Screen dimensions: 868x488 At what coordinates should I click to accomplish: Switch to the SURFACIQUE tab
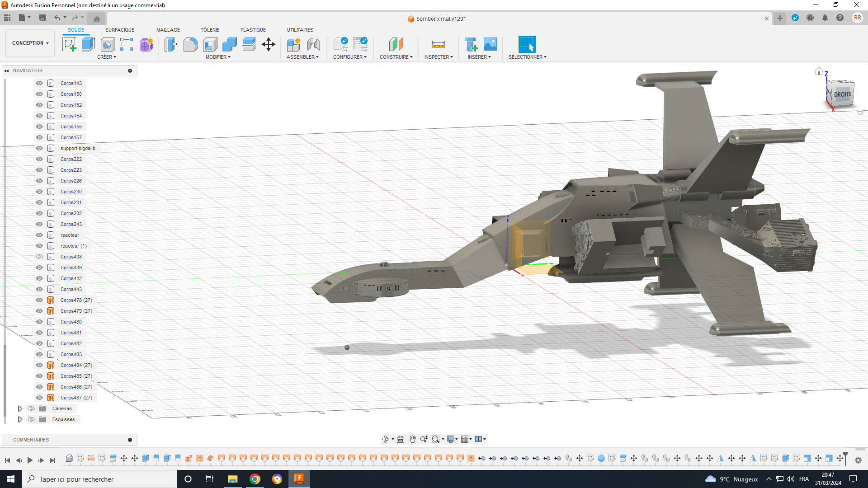click(x=119, y=30)
